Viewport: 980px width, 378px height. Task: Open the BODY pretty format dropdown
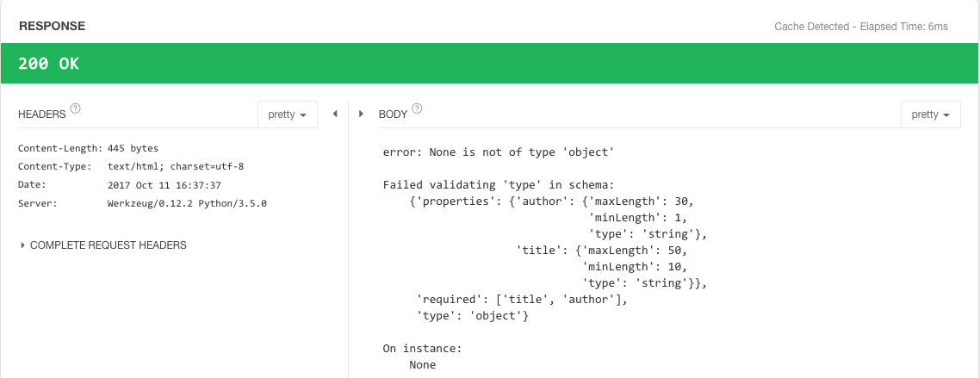coord(931,115)
